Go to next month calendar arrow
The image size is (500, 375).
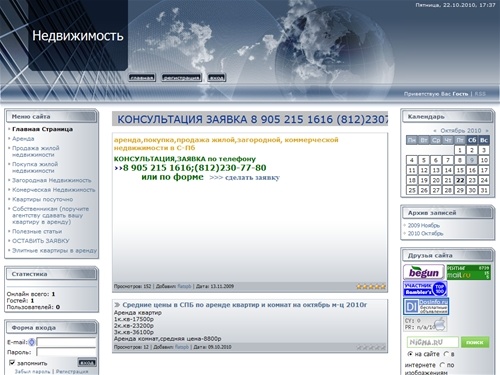tap(487, 131)
